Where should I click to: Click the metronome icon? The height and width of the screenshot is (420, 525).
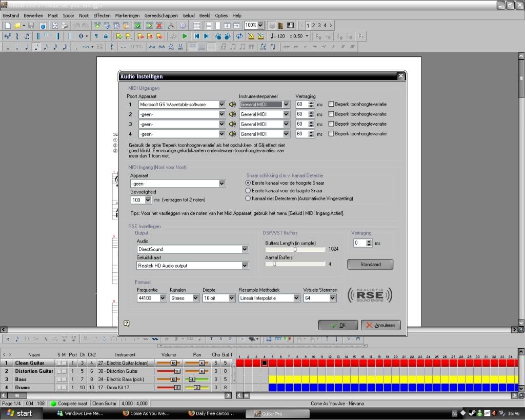point(251,36)
